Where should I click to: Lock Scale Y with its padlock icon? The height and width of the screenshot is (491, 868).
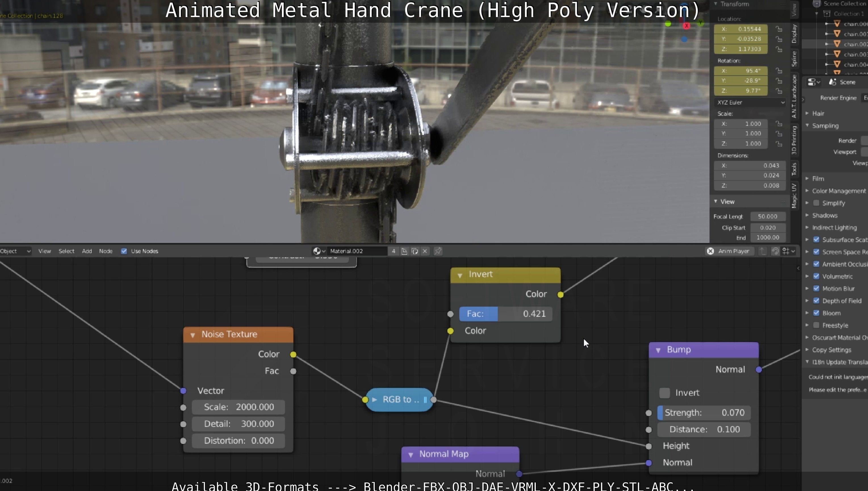click(779, 134)
